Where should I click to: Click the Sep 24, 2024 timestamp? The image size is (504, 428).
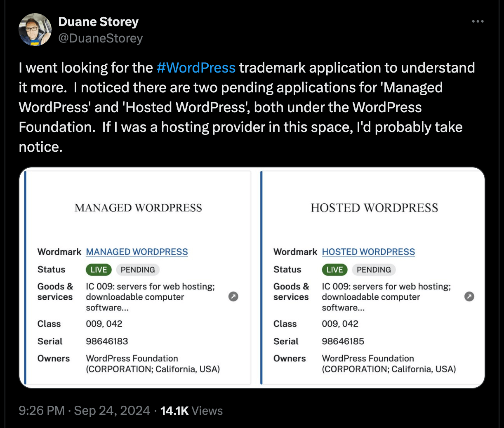111,410
